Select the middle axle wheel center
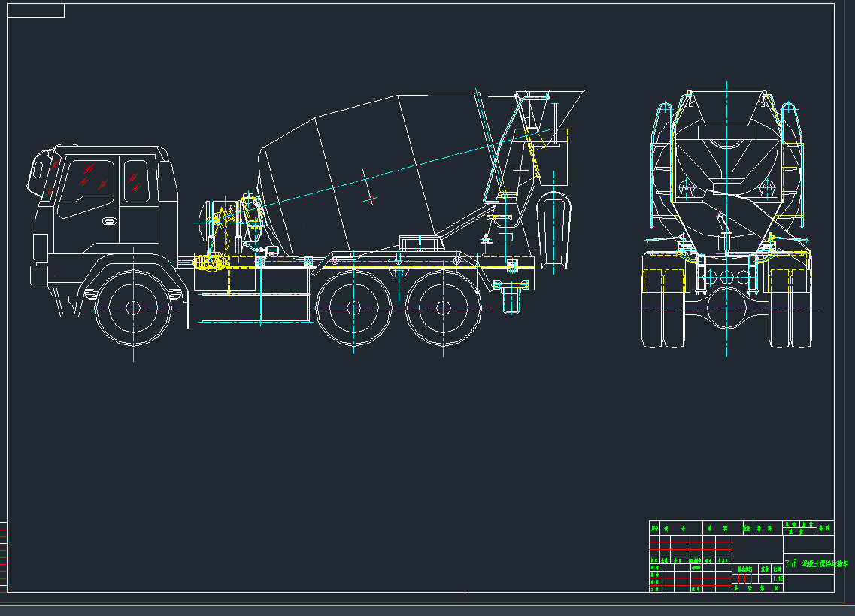 (352, 308)
